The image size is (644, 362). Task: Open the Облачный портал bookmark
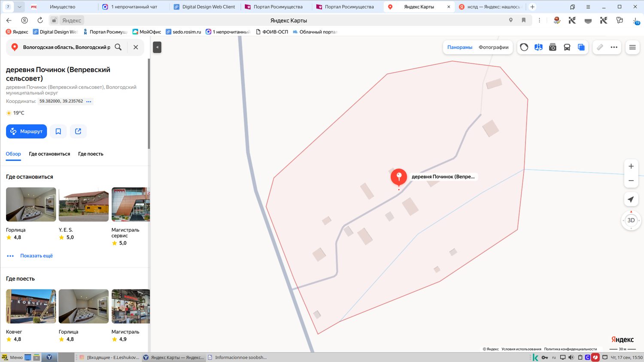pos(315,32)
